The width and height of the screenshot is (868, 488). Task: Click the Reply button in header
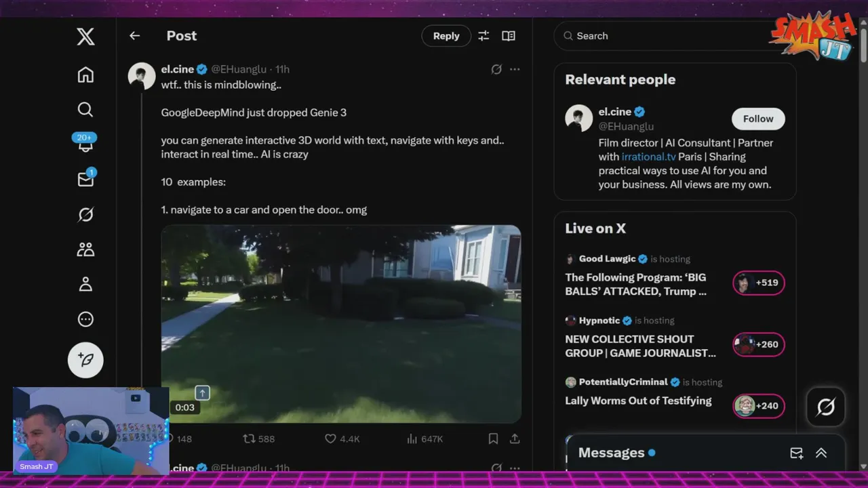[446, 36]
